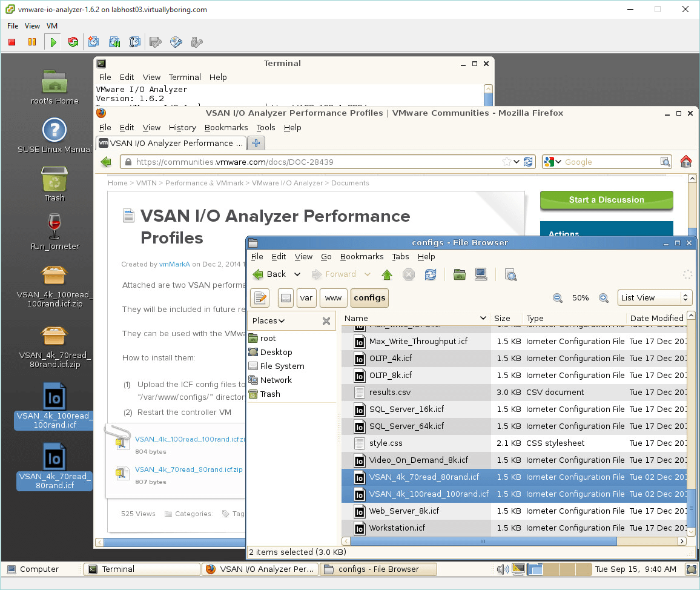Click the Name column sort arrow
Screen dimensions: 700x590
click(483, 318)
